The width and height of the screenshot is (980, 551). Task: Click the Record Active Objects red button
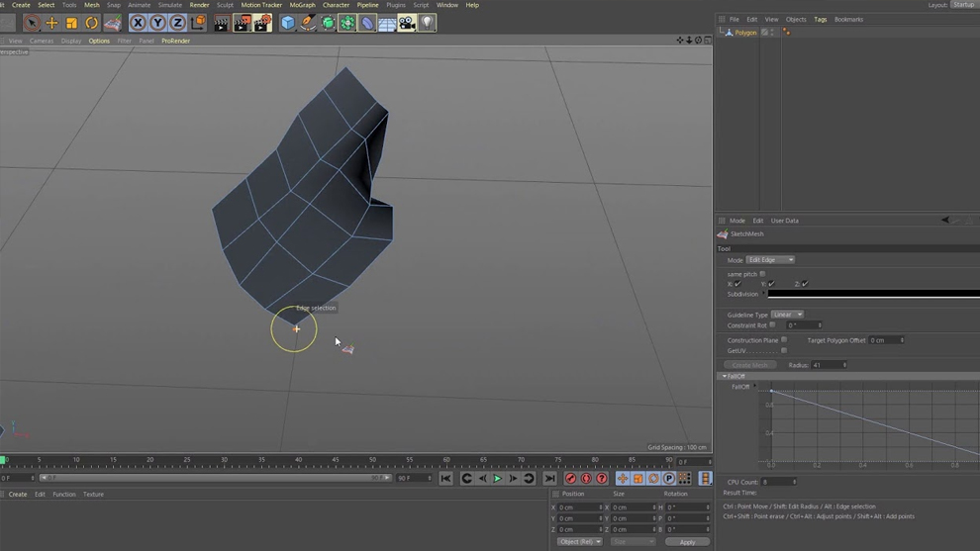570,479
